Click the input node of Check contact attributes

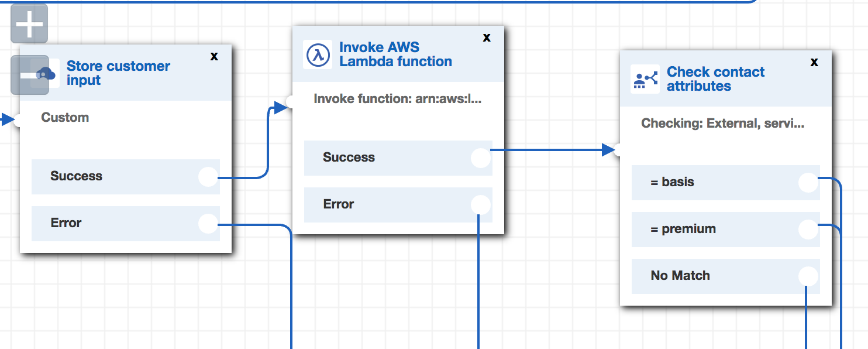click(618, 150)
